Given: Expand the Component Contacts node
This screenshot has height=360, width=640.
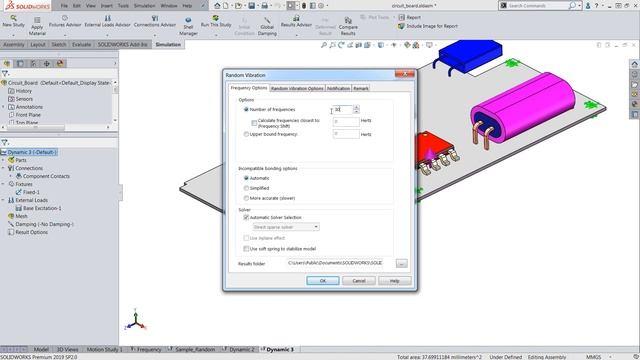Looking at the screenshot, I should [11, 176].
